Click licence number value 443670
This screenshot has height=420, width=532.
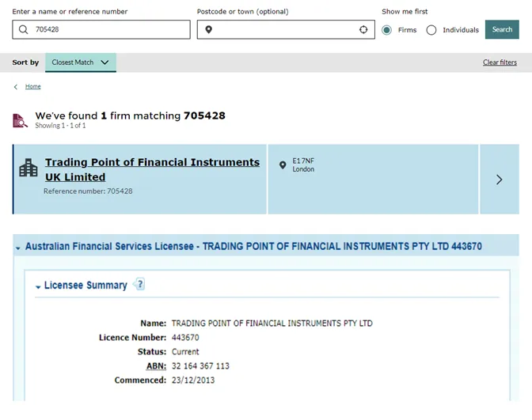click(x=185, y=338)
